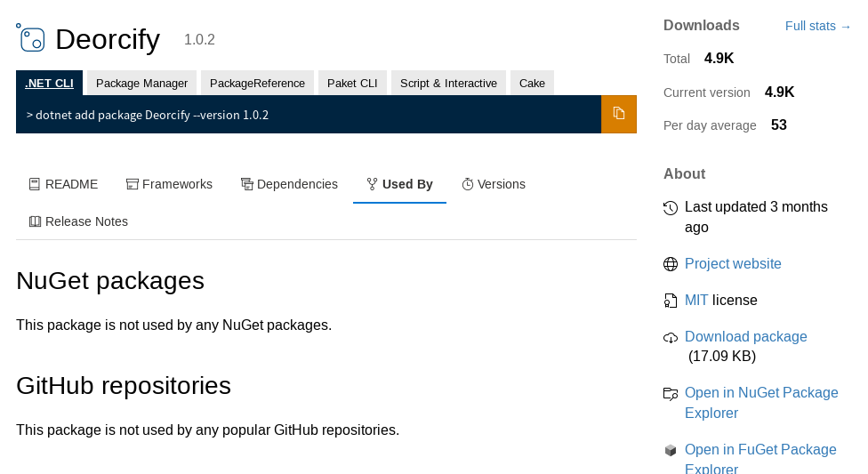Copy the dotnet add package command
This screenshot has width=868, height=474.
coord(618,114)
